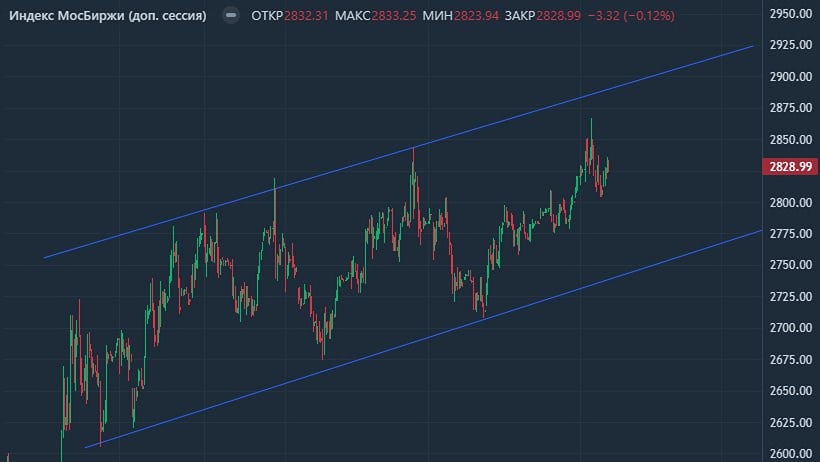Select the lower blue channel trendline
This screenshot has width=820, height=462.
point(424,339)
